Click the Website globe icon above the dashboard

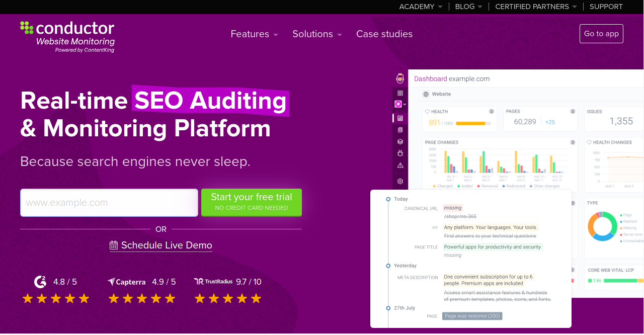click(426, 94)
